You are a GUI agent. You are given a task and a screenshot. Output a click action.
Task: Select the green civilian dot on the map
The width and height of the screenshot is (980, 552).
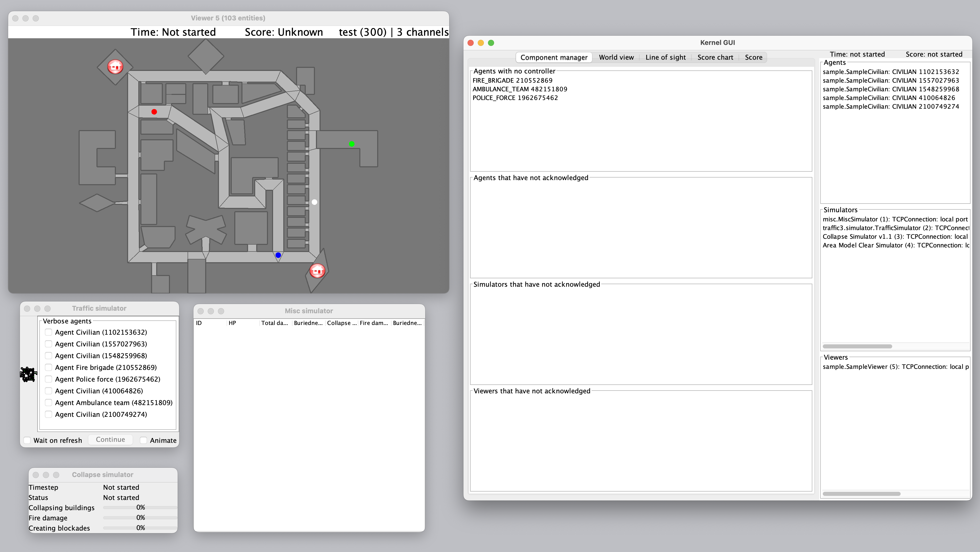tap(351, 144)
